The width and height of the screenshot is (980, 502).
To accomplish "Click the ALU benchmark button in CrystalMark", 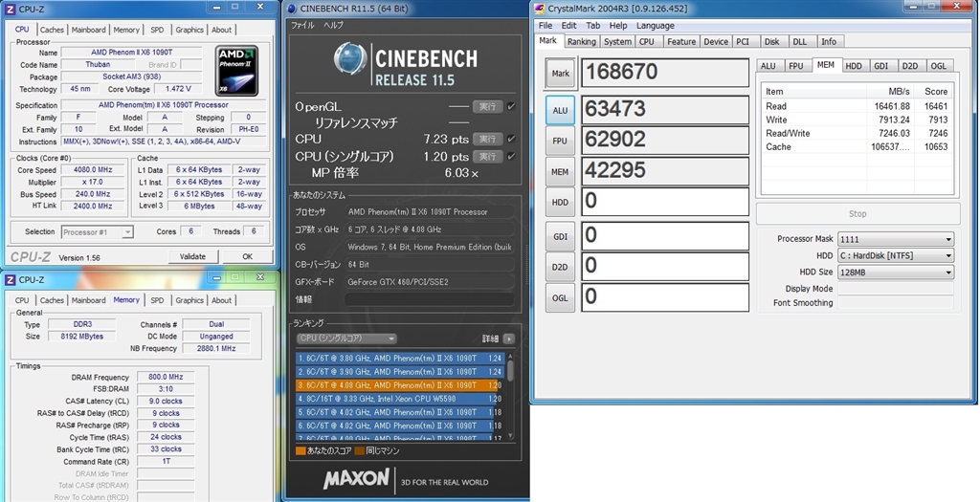I will tap(560, 111).
